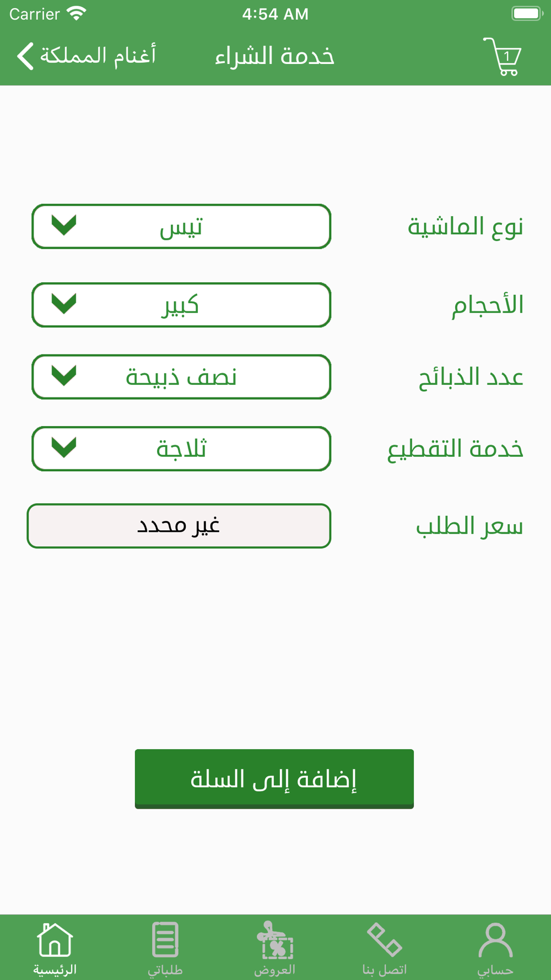Switch to the العروض tab label

point(275,970)
